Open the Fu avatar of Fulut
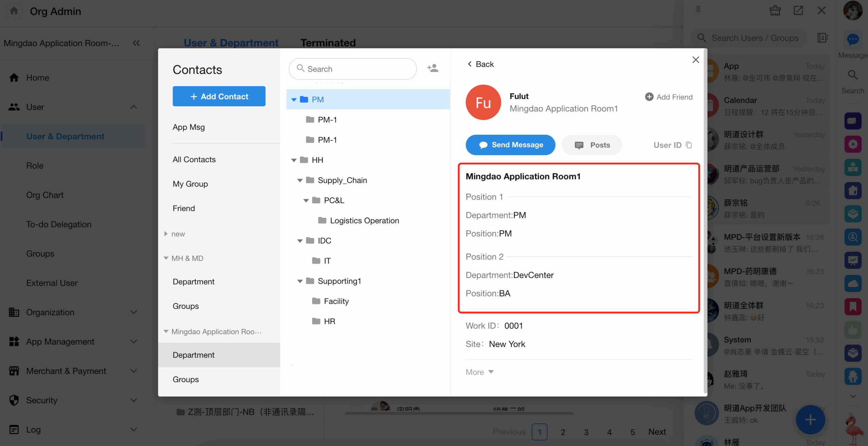The height and width of the screenshot is (446, 868). point(483,102)
